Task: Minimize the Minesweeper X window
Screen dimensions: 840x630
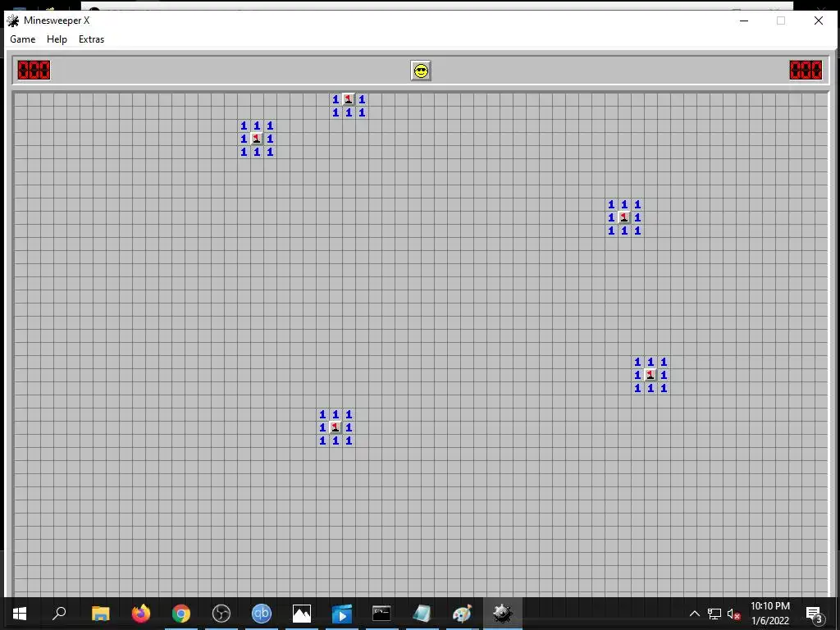Action: (744, 21)
